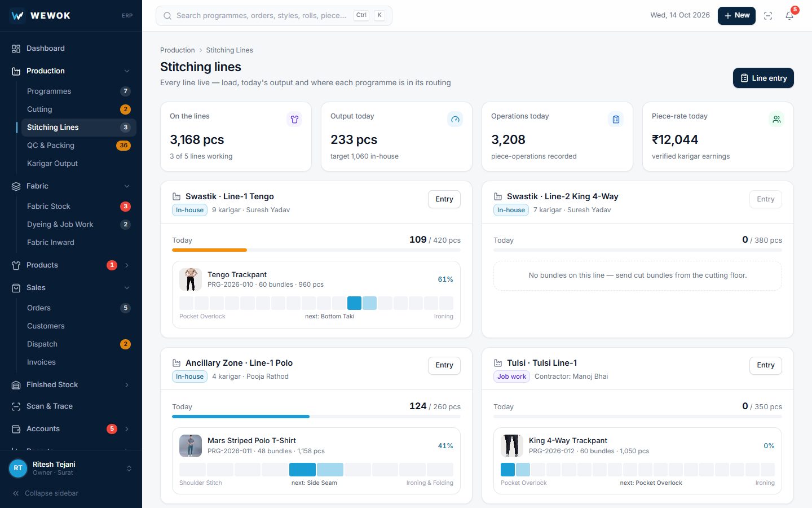Click the Dashboard grid icon
Screen dimensions: 812x508
pos(16,49)
